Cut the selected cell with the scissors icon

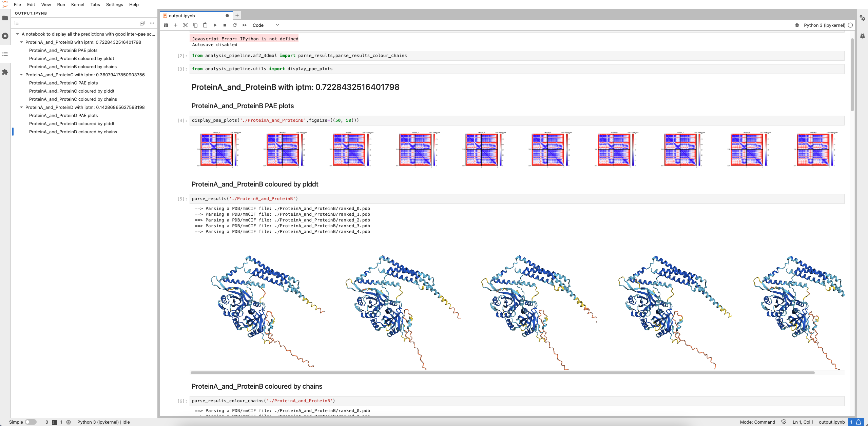[186, 25]
